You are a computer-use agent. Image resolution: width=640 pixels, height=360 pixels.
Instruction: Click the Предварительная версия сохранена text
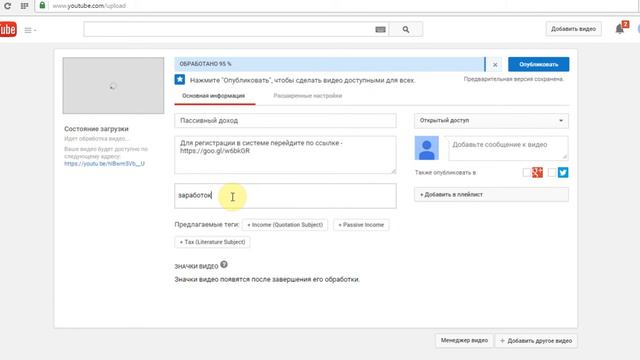[513, 79]
